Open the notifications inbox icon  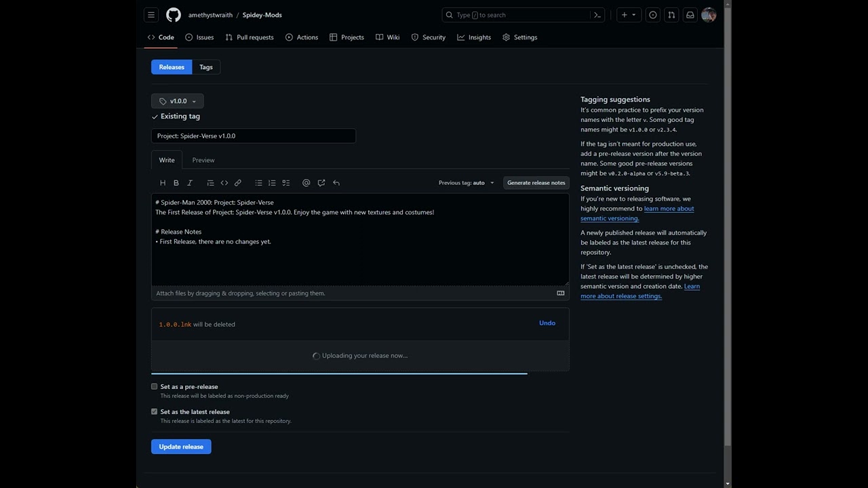690,15
